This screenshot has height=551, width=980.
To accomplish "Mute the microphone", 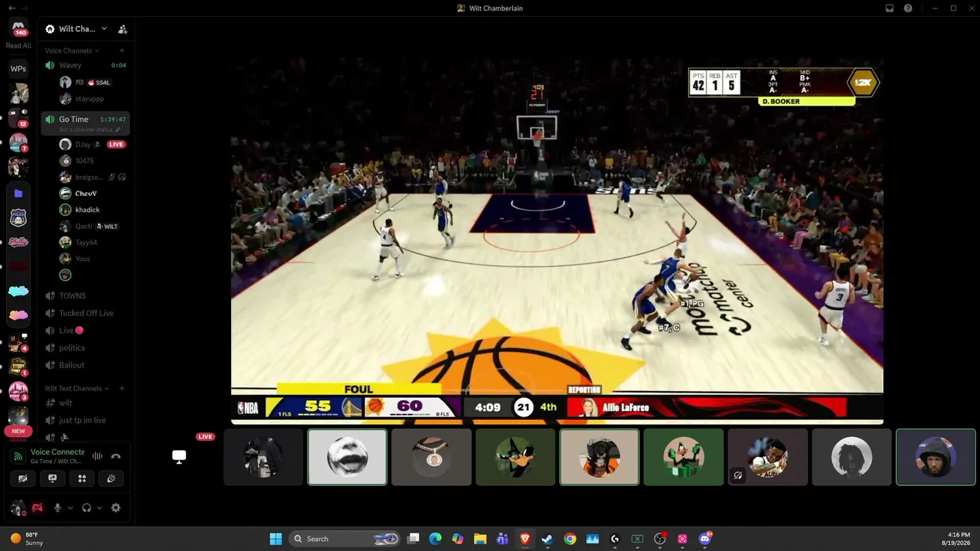I will pyautogui.click(x=57, y=507).
